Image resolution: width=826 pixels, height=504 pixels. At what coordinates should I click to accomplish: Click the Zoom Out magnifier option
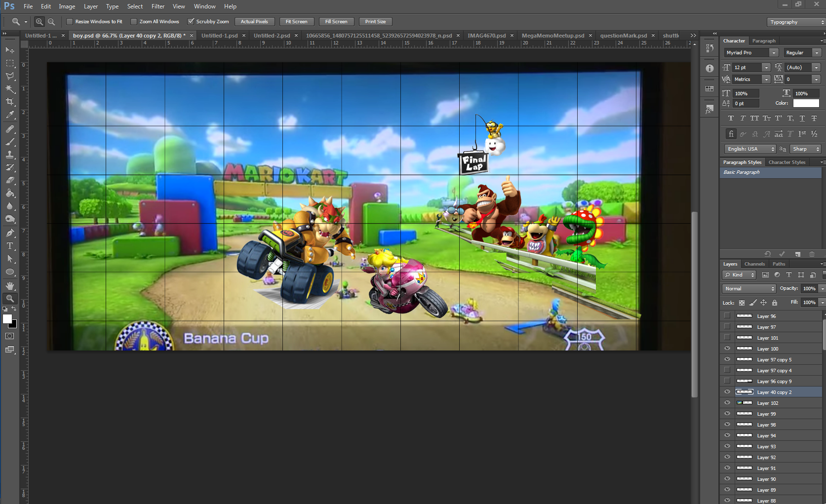click(51, 22)
